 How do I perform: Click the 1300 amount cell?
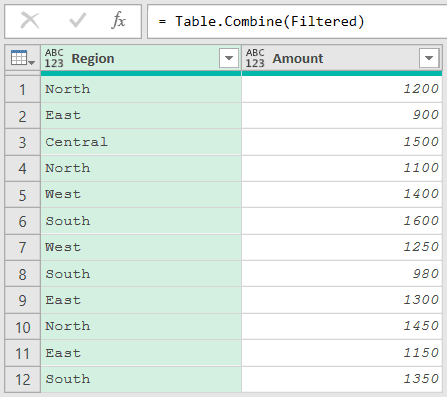342,300
